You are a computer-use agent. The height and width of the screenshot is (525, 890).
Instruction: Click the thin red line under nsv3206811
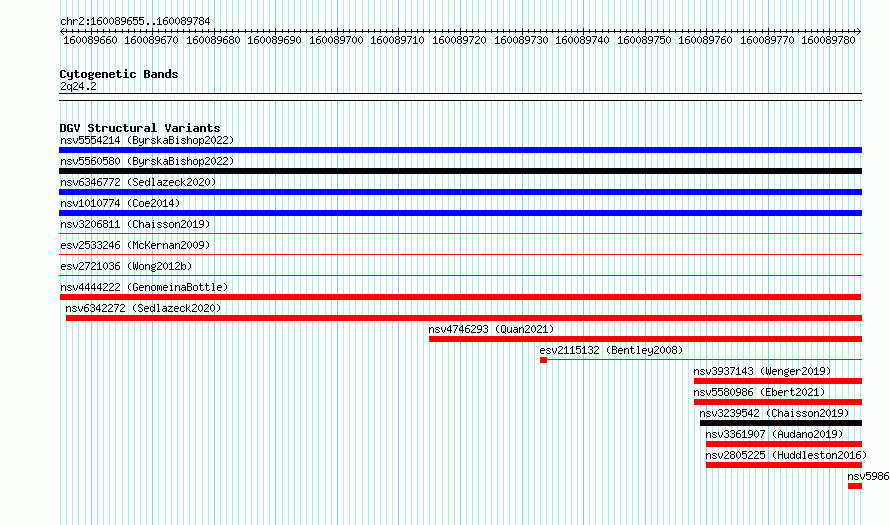pos(460,233)
